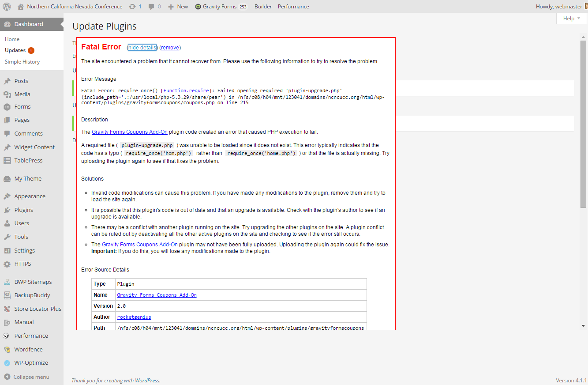Click the Widget Content pin icon

tap(7, 147)
